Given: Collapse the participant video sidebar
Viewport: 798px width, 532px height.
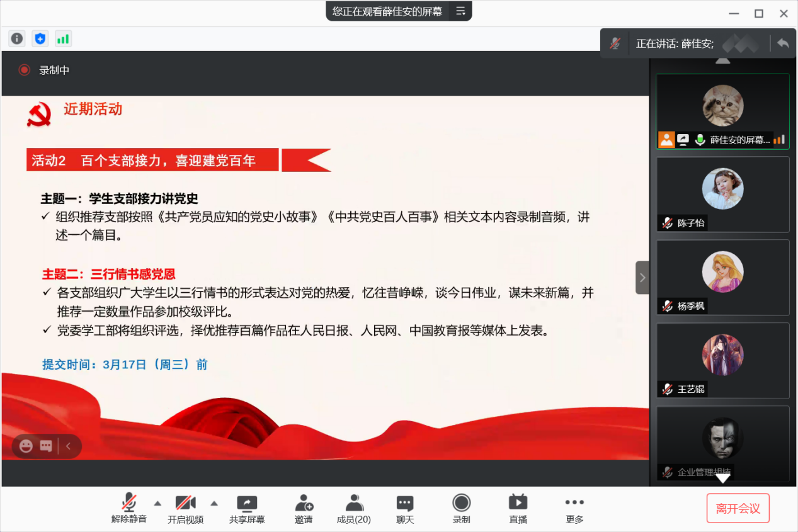Looking at the screenshot, I should (x=642, y=278).
